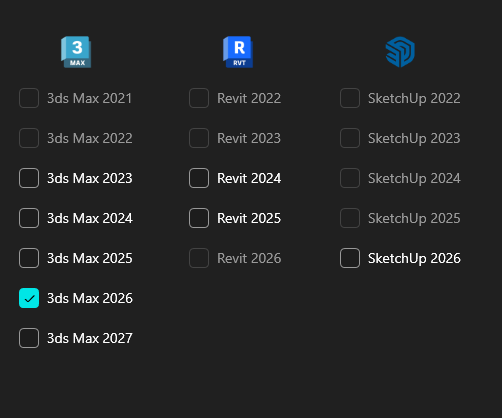Viewport: 502px width, 418px height.
Task: Check the SketchUp 2024 checkbox
Action: 350,178
